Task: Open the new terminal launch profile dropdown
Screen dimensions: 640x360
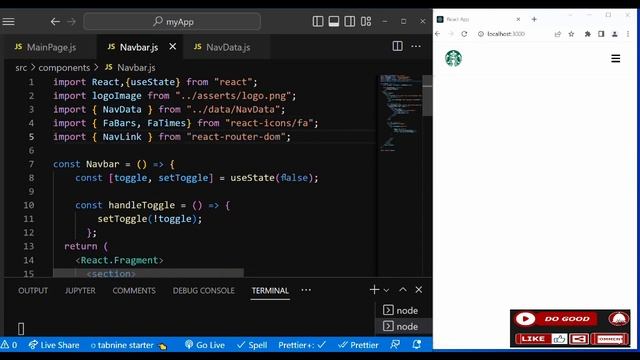Action: point(386,290)
